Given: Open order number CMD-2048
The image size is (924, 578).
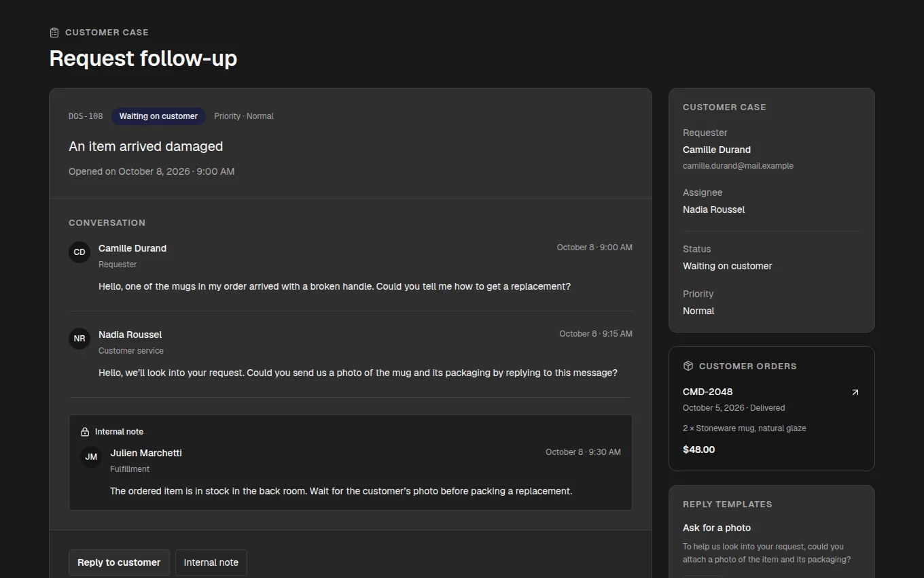Looking at the screenshot, I should pyautogui.click(x=707, y=392).
